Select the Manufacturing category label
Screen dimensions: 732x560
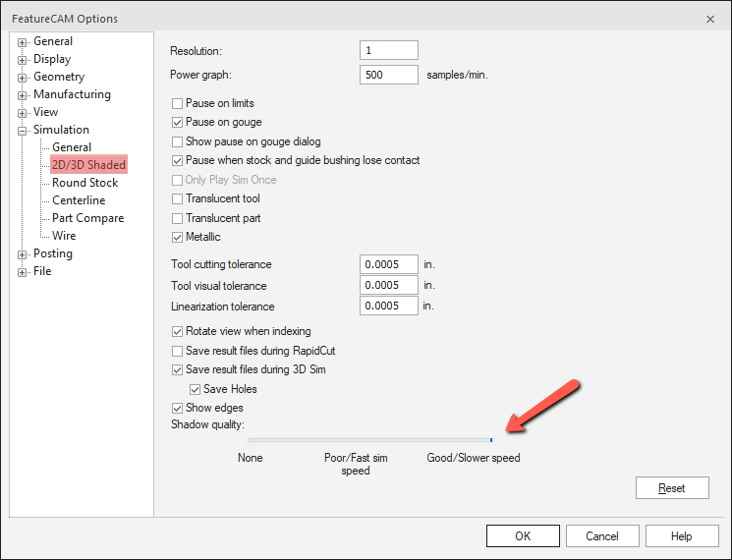point(72,94)
